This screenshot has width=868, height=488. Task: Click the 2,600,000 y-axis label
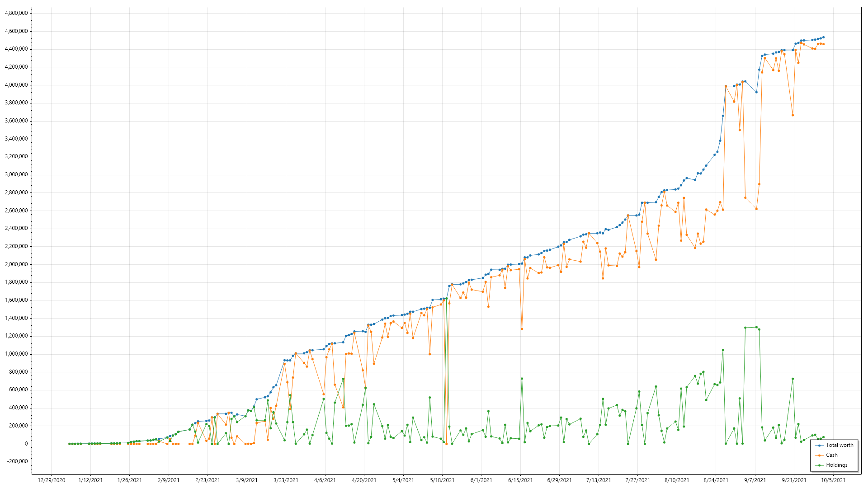coord(16,211)
